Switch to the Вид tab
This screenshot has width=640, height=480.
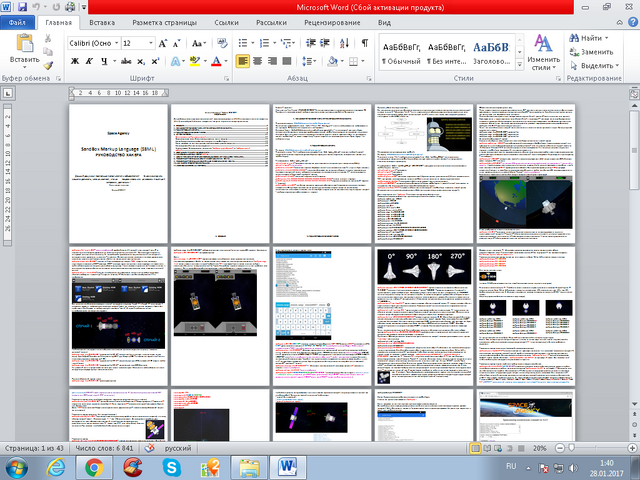tap(384, 22)
